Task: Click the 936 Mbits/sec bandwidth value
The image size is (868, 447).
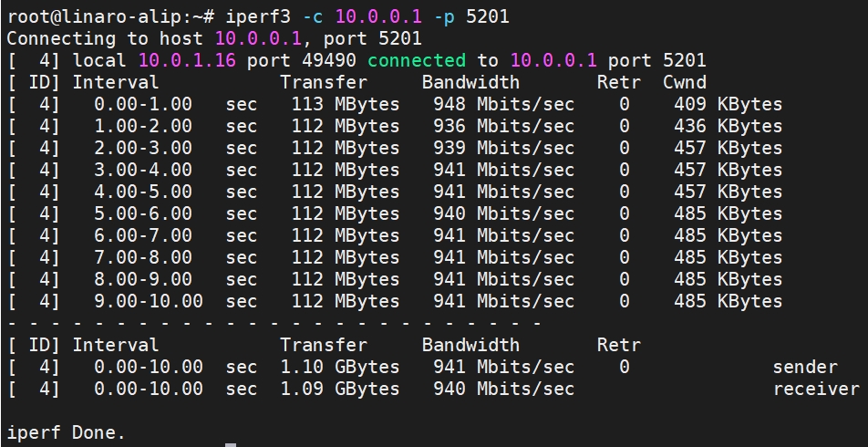Action: click(503, 126)
